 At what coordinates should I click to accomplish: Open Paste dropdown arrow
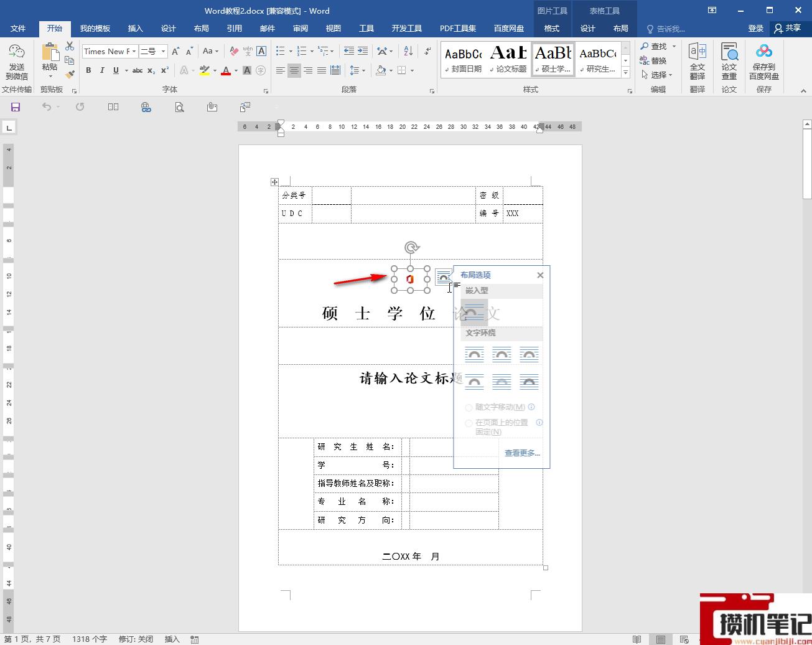click(x=50, y=77)
